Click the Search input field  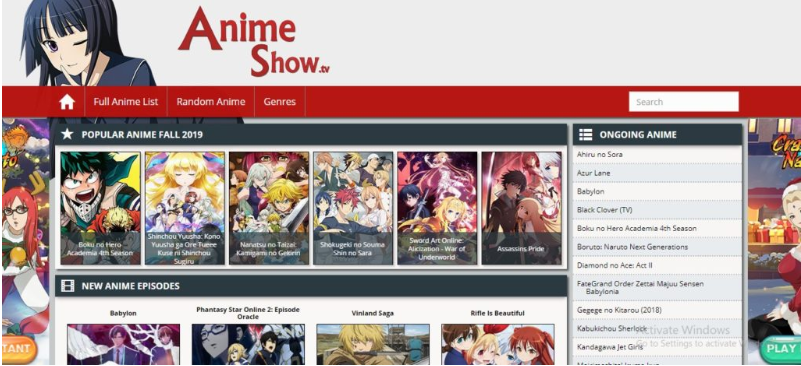click(684, 102)
